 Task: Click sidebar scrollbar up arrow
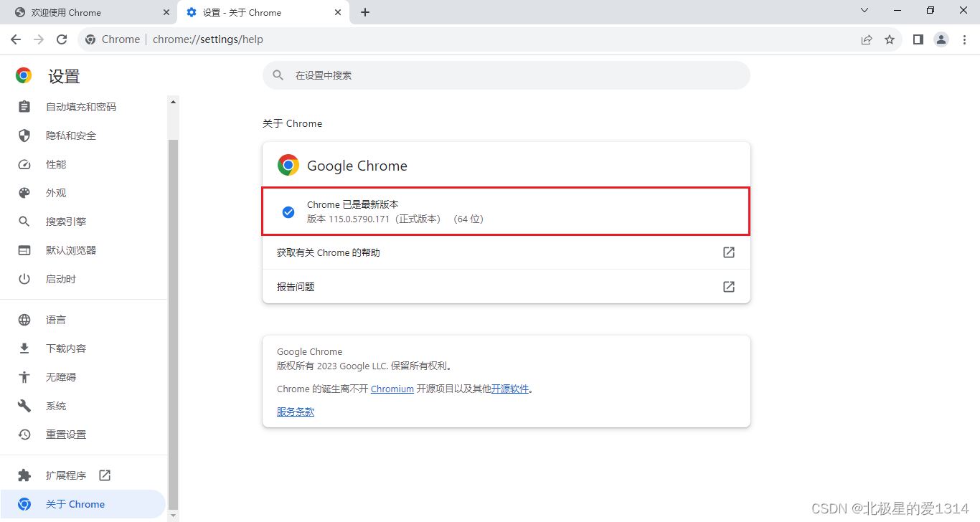173,102
